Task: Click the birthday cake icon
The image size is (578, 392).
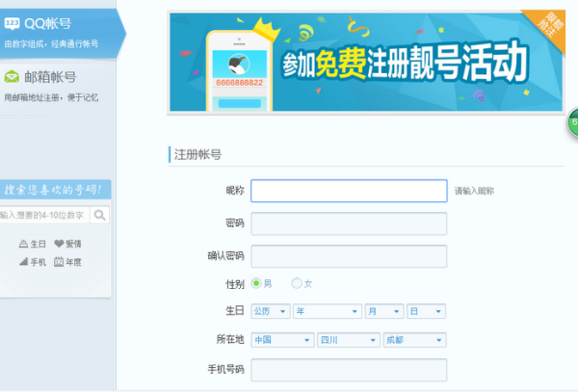Action: click(23, 244)
